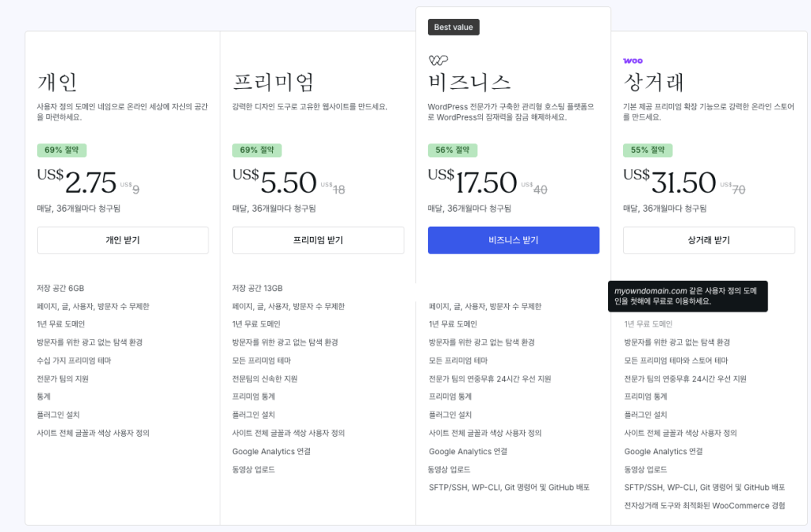Click 플러그인 설치 in 개인 plan
The width and height of the screenshot is (811, 532).
click(x=58, y=415)
